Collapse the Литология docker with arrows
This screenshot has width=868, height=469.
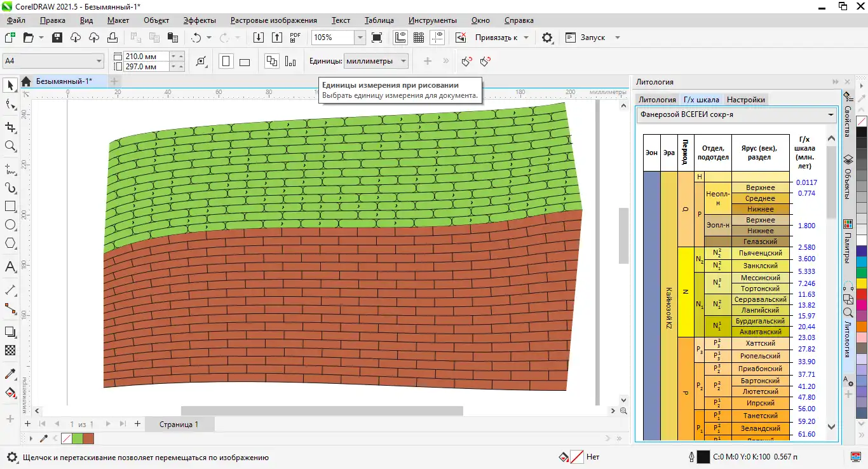(835, 82)
